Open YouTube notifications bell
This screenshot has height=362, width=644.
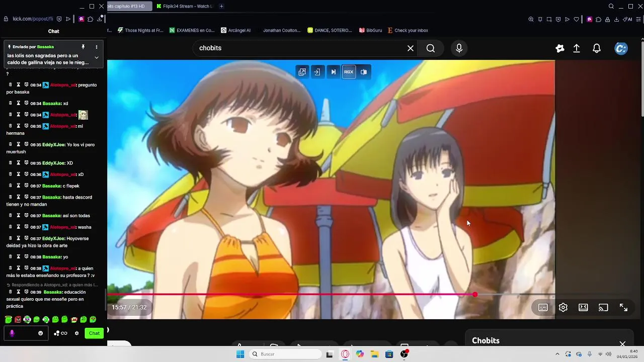[x=597, y=48]
